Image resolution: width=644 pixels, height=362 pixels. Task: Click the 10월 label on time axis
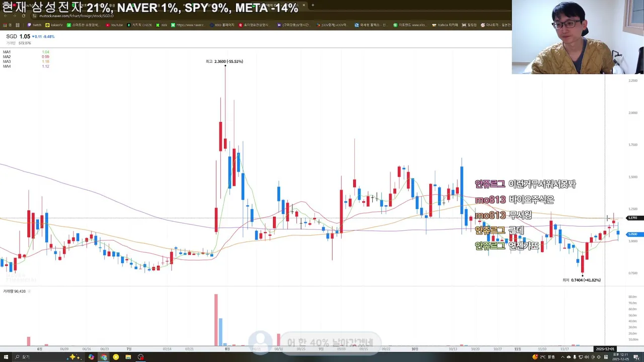point(415,349)
